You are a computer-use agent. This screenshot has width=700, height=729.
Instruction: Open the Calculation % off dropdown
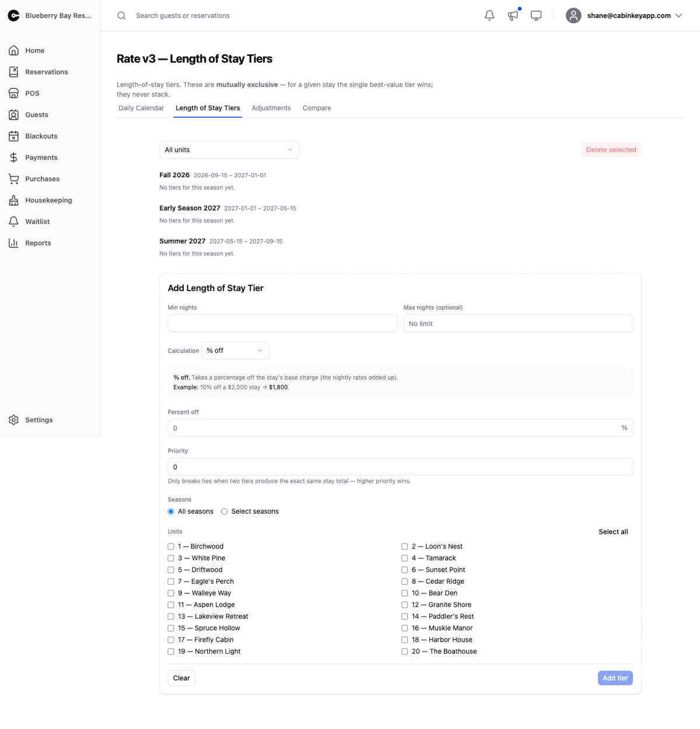235,351
